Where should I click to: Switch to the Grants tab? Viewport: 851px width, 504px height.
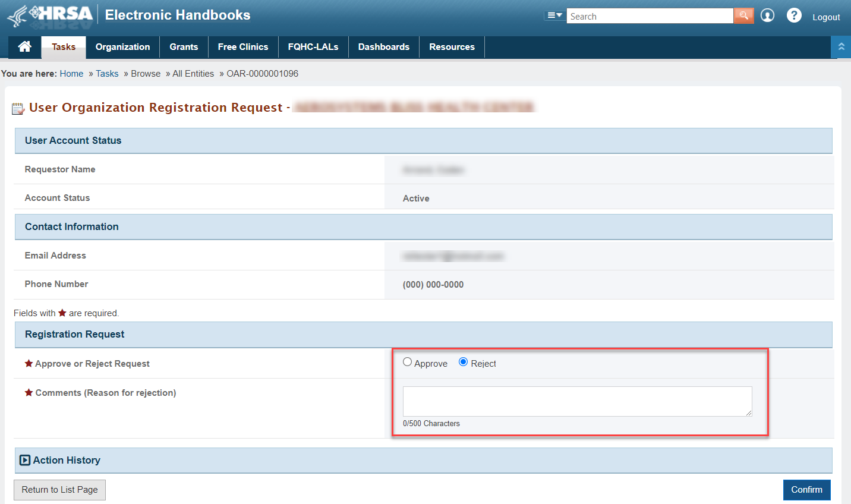coord(184,47)
